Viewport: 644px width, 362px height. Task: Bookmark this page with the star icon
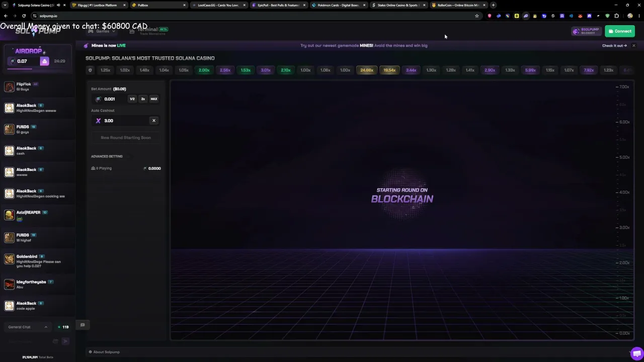(x=477, y=16)
